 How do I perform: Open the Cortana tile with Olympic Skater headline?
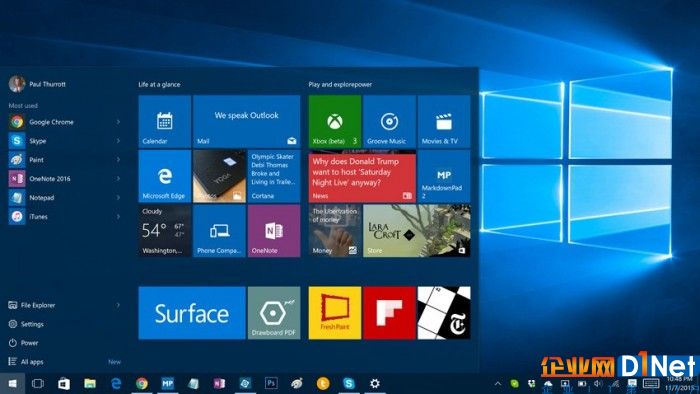tap(274, 176)
